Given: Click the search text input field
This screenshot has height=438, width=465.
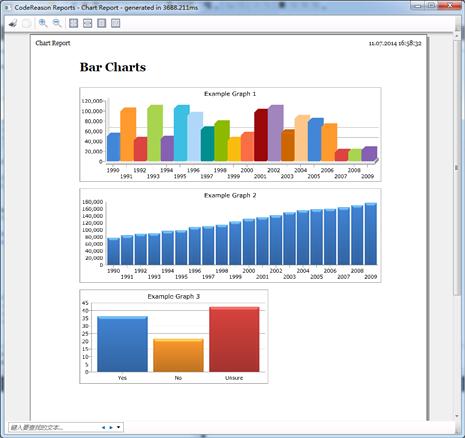Looking at the screenshot, I should click(54, 427).
